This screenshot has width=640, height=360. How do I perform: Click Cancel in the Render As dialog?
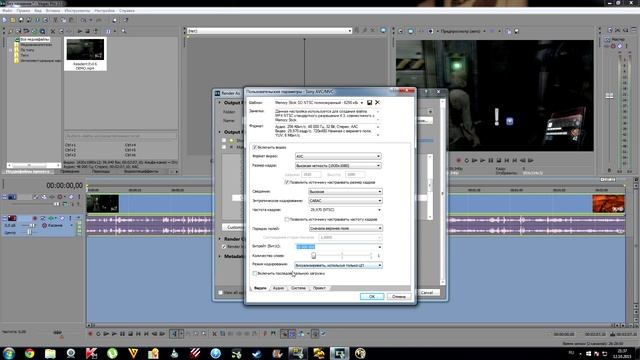point(427,293)
